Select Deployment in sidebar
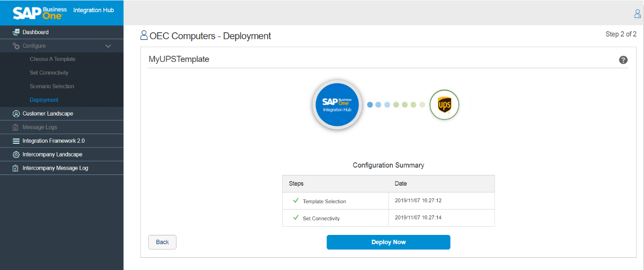644x270 pixels. (44, 100)
